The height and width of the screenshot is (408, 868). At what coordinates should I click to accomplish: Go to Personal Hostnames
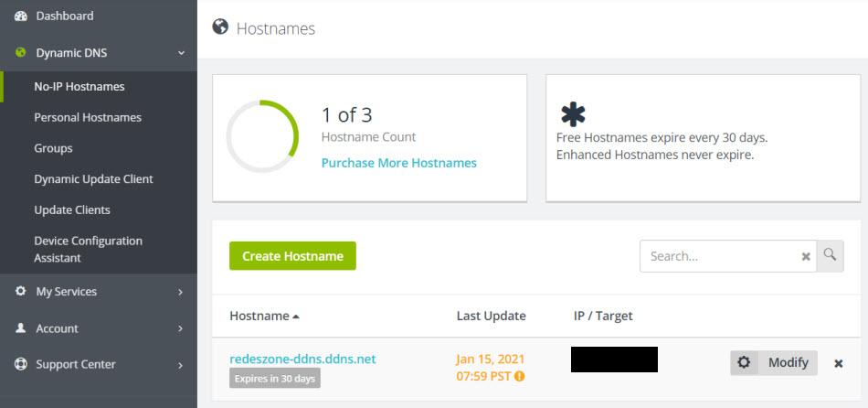pos(88,118)
